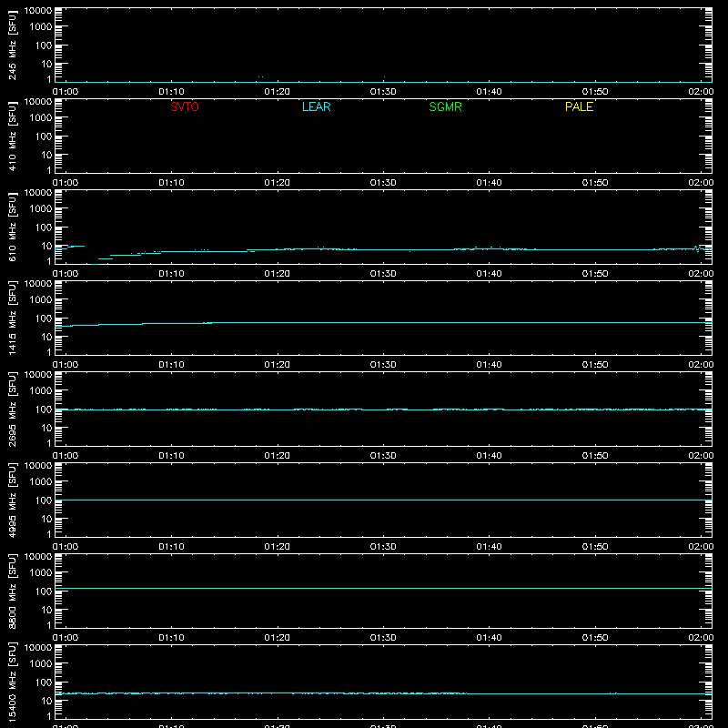Select the 610 MHz [SFU] axis title
This screenshot has height=728, width=728.
(x=13, y=227)
